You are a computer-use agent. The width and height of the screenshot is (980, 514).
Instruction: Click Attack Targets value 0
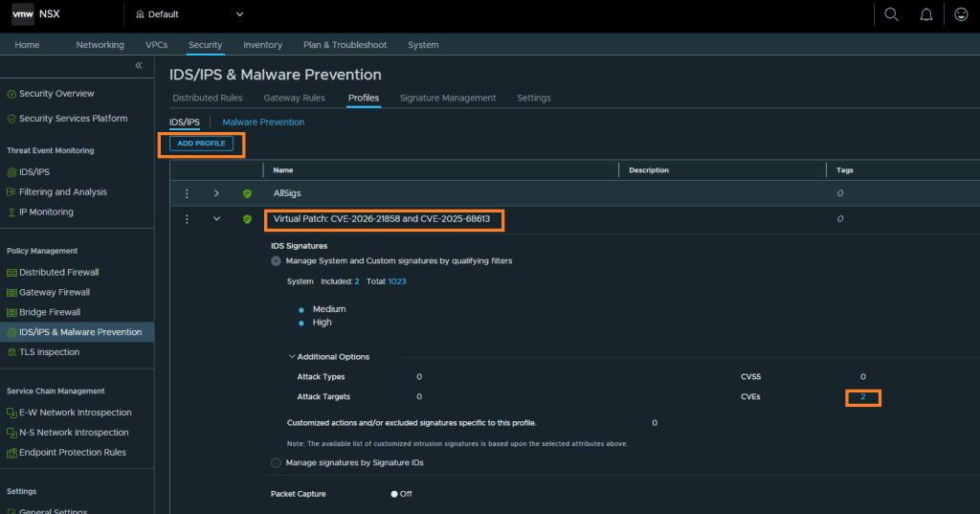(419, 397)
